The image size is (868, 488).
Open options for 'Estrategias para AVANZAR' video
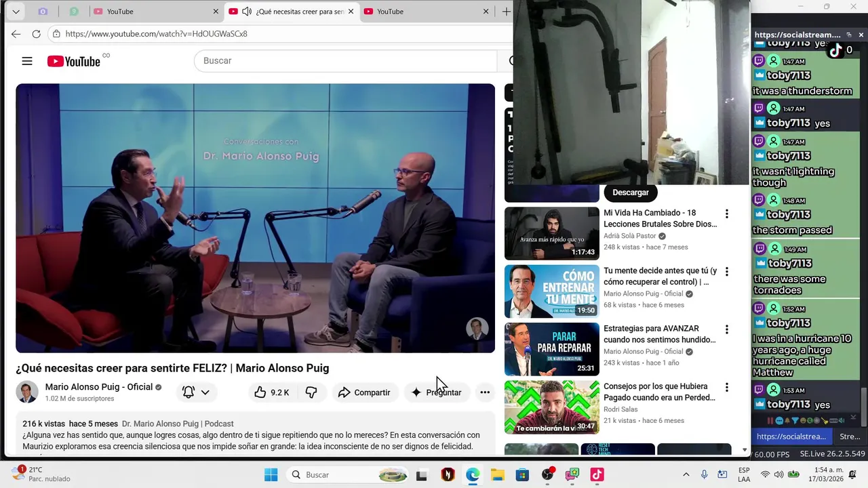pos(727,329)
